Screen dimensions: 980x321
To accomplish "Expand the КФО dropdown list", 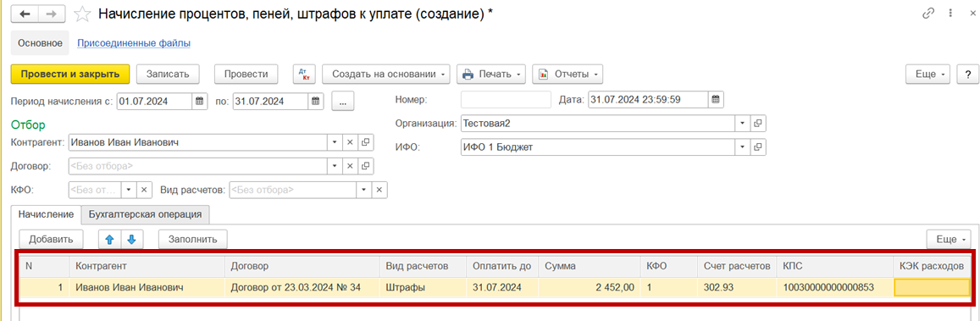I will point(130,190).
